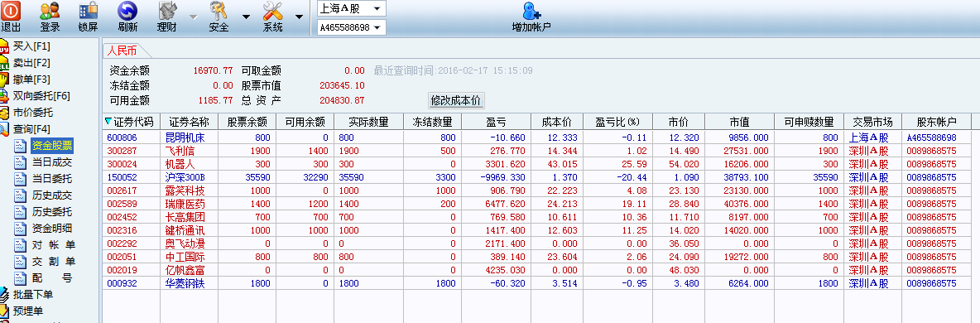Click total assets value 204830.87
This screenshot has width=980, height=323.
[x=342, y=100]
